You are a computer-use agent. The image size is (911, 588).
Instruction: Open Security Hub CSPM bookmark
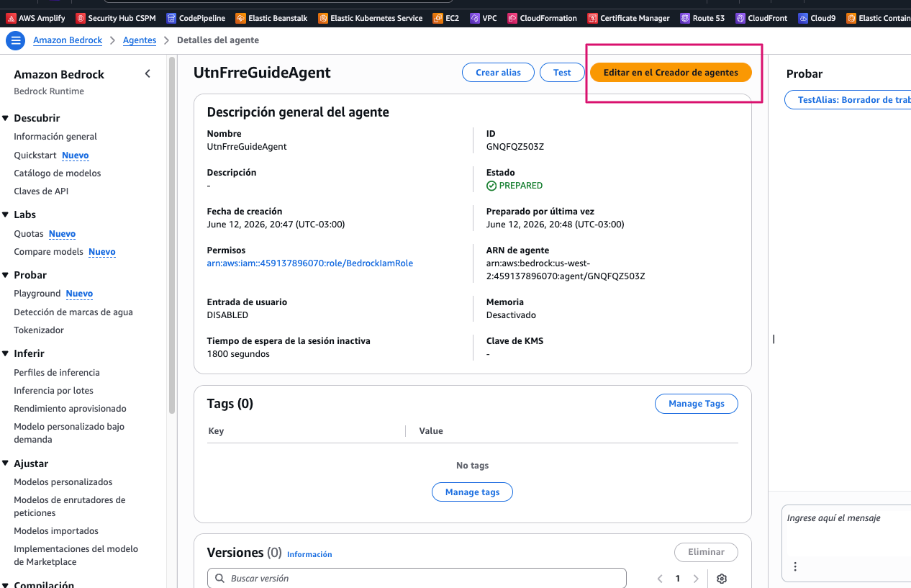pos(116,18)
